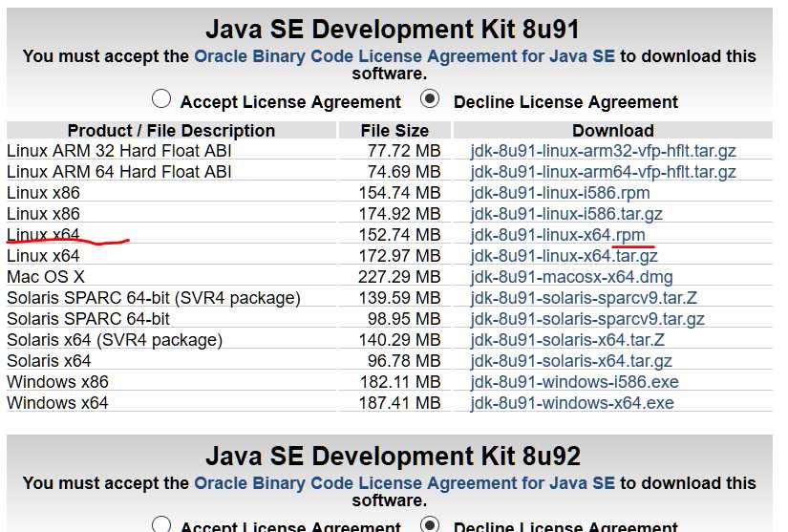The width and height of the screenshot is (788, 532).
Task: Download jdk-8u91-linux-arm32-vfp-hflt.tar.gz
Action: [603, 151]
